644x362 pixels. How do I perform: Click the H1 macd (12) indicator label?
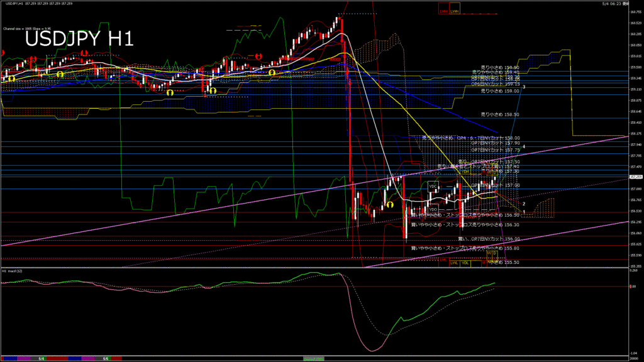(x=13, y=271)
